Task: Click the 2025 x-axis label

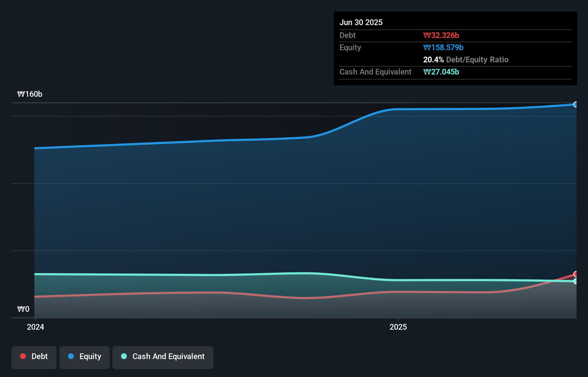Action: [x=398, y=327]
